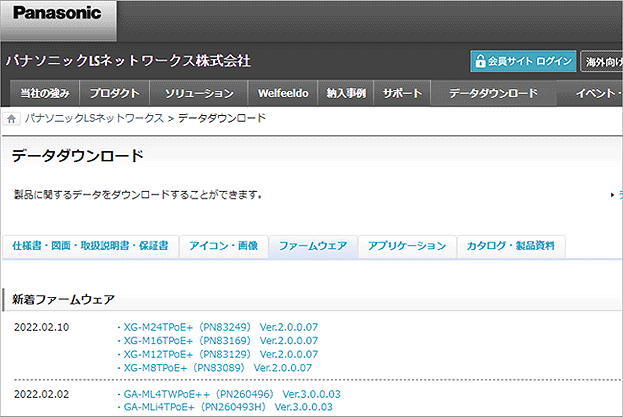Select the ファームウェア tab
The image size is (623, 417).
point(313,246)
